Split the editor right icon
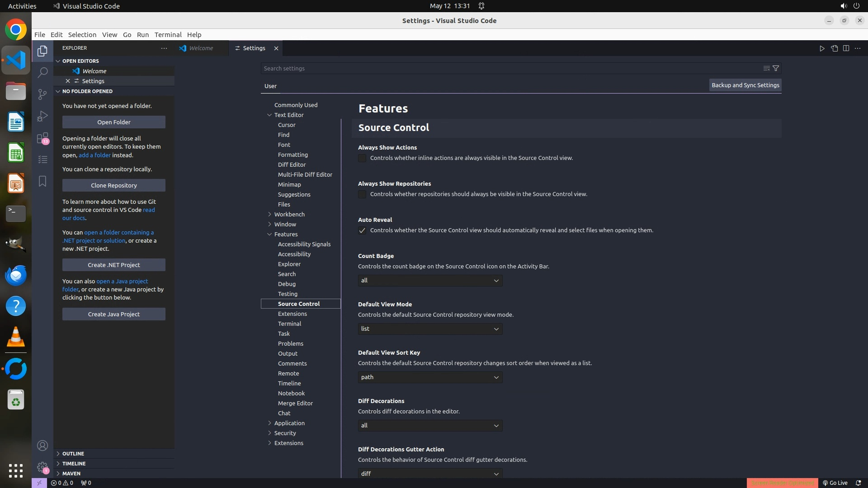The height and width of the screenshot is (488, 868). pos(846,48)
